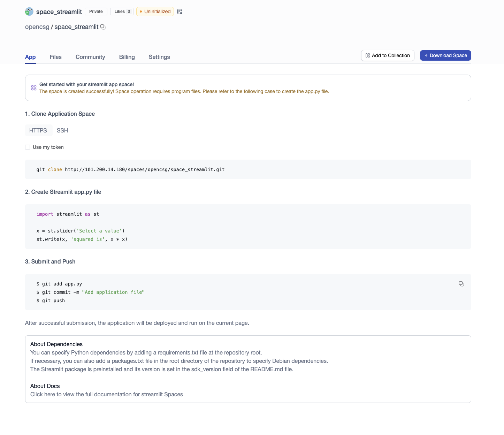The width and height of the screenshot is (504, 435).
Task: Open the Files tab
Action: [x=55, y=57]
